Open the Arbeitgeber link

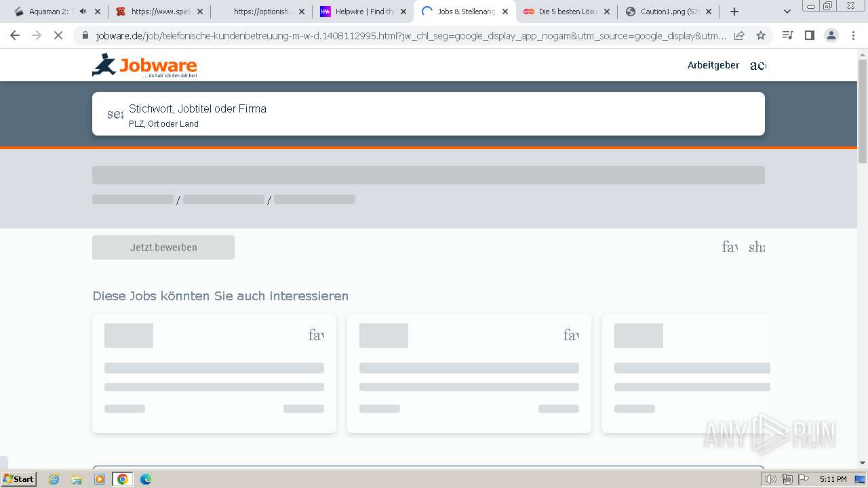[713, 65]
